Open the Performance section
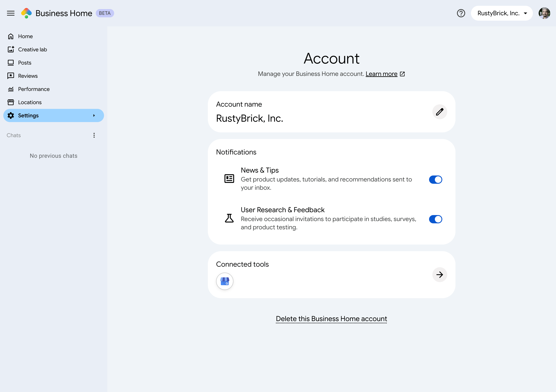The width and height of the screenshot is (556, 392). point(53,89)
